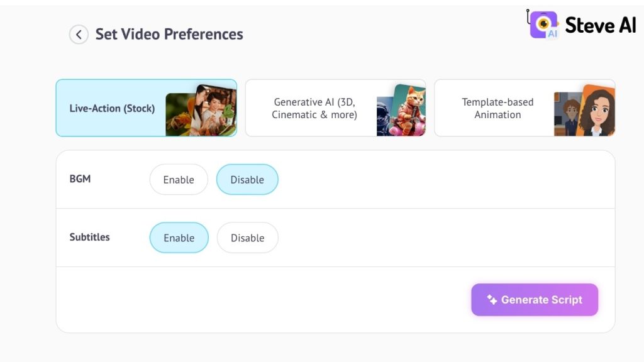Click the back arrow icon
This screenshot has height=362, width=644.
click(x=79, y=35)
